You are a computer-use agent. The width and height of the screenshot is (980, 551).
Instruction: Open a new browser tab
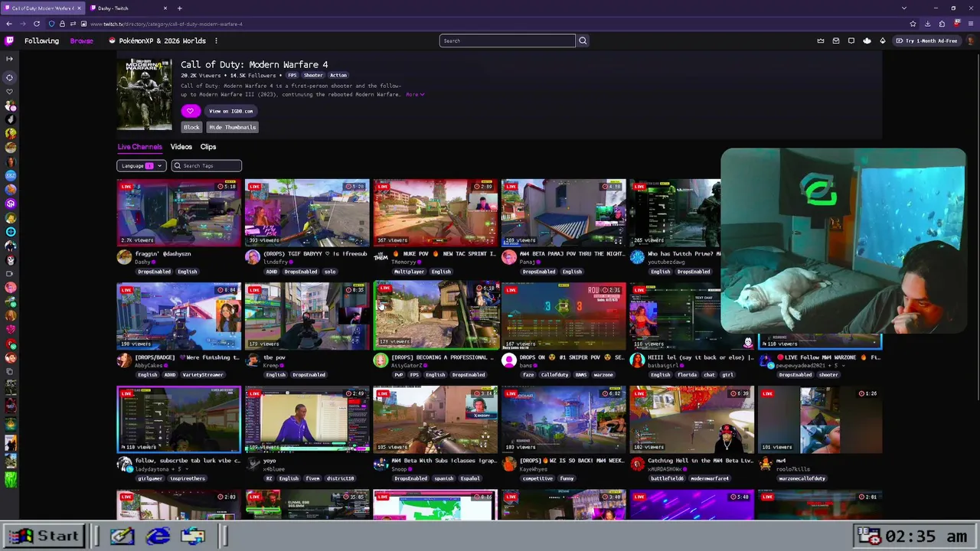179,8
